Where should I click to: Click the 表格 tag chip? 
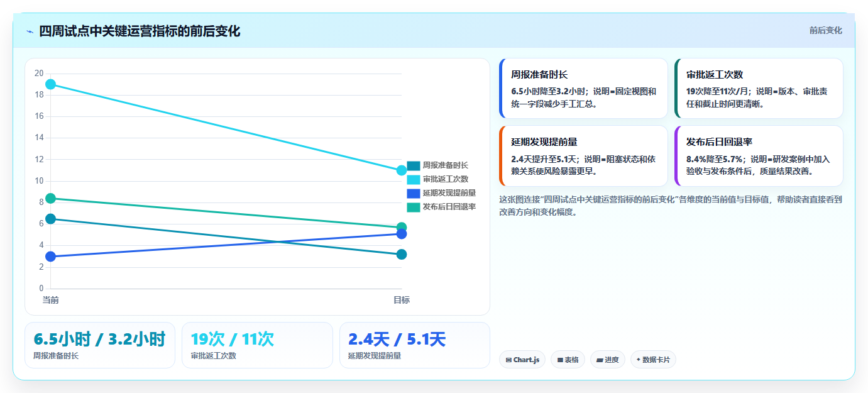(x=568, y=360)
